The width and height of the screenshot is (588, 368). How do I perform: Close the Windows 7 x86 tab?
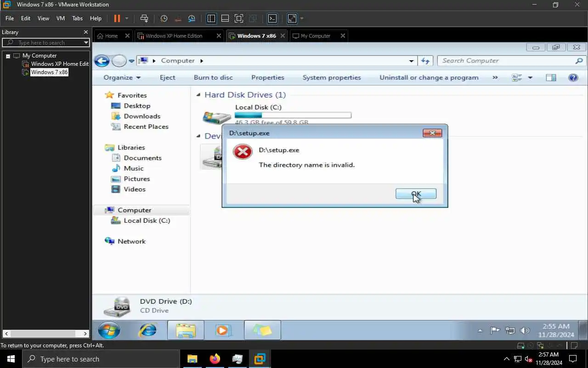pyautogui.click(x=283, y=36)
